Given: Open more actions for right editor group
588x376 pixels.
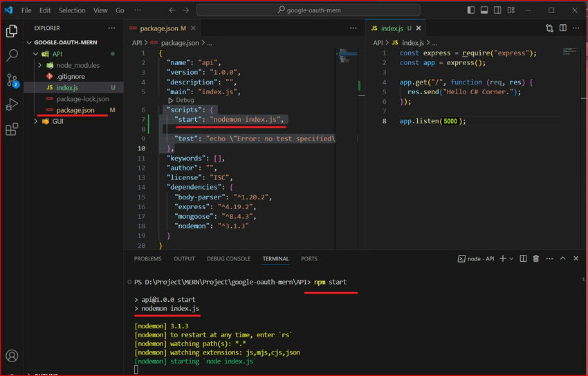Looking at the screenshot, I should click(576, 28).
